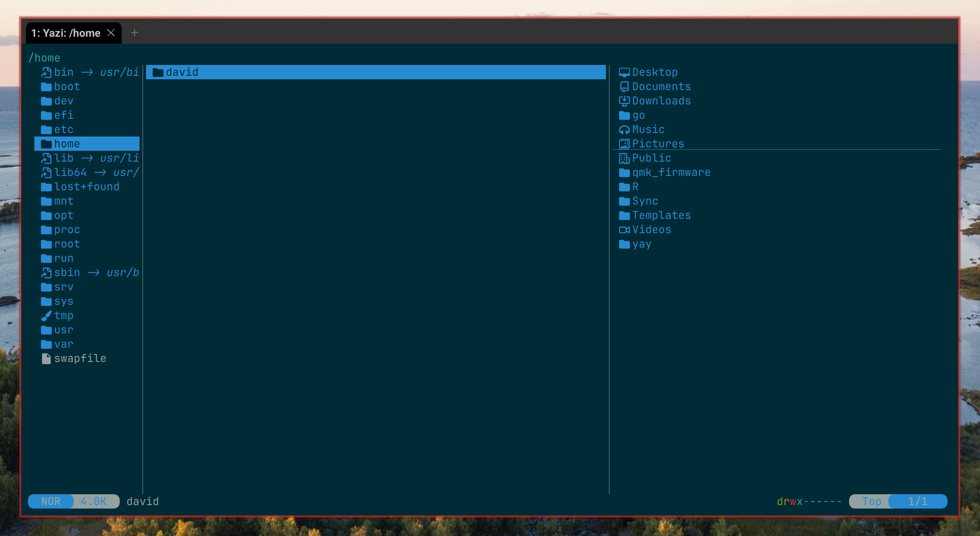This screenshot has height=536, width=980.
Task: Select the root directory name
Action: click(67, 244)
